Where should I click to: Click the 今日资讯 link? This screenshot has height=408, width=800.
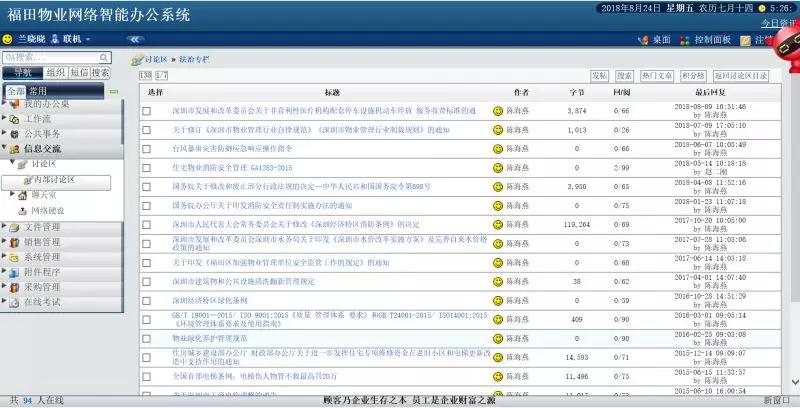(779, 23)
